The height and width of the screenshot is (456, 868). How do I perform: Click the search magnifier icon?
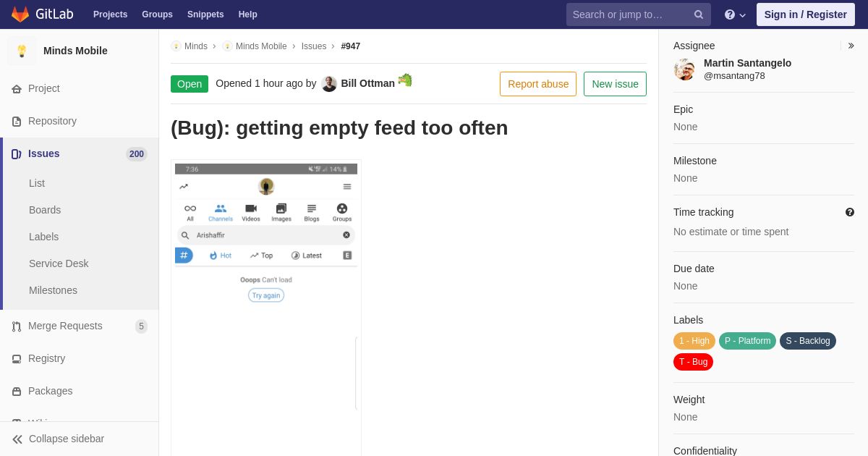click(699, 14)
